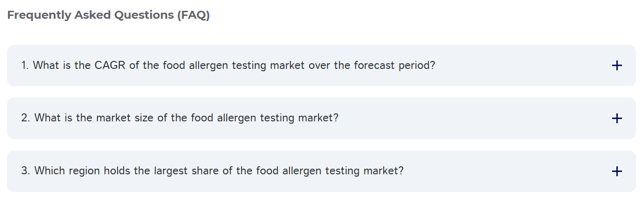This screenshot has height=201, width=644.
Task: Click the number "2." of the second question
Action: (x=26, y=118)
